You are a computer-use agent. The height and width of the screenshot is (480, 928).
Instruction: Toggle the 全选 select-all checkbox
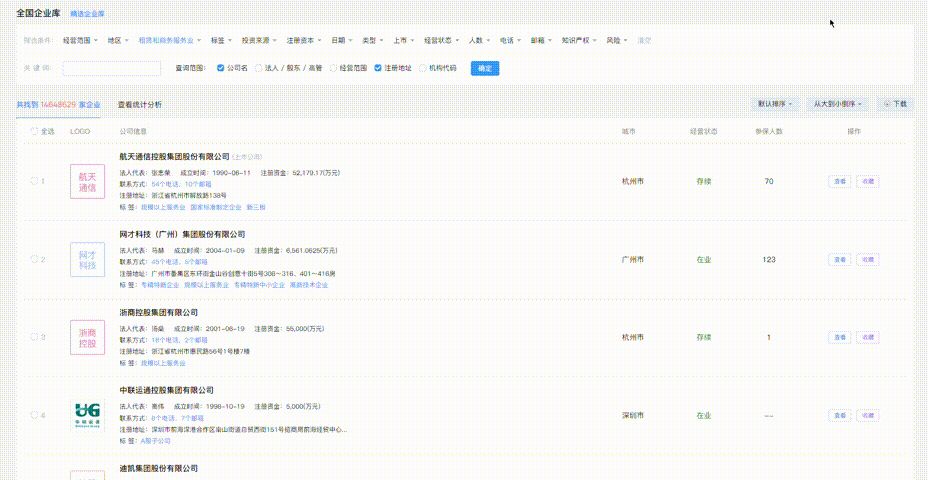(x=34, y=131)
